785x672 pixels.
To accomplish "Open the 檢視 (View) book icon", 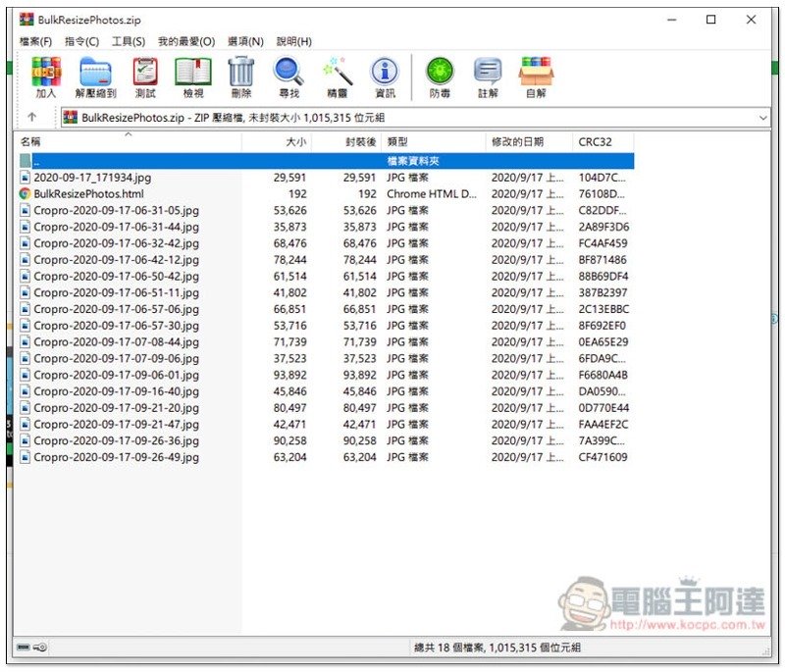I will [x=192, y=75].
